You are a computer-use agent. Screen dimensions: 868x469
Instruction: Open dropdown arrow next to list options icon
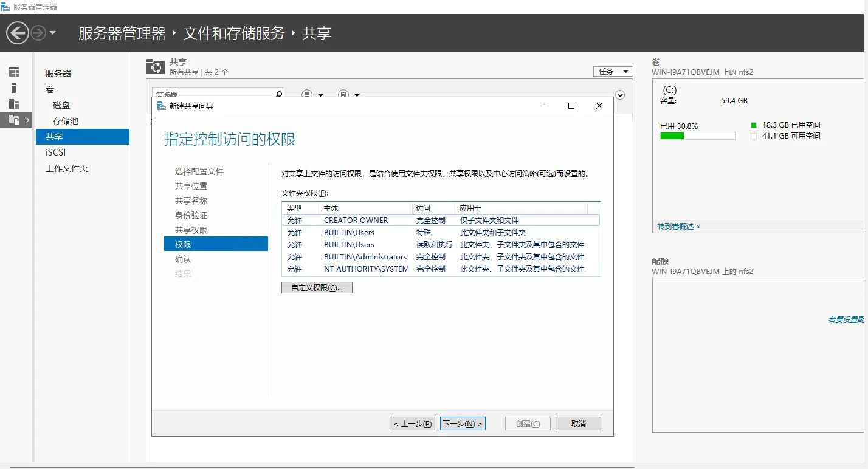pyautogui.click(x=321, y=95)
